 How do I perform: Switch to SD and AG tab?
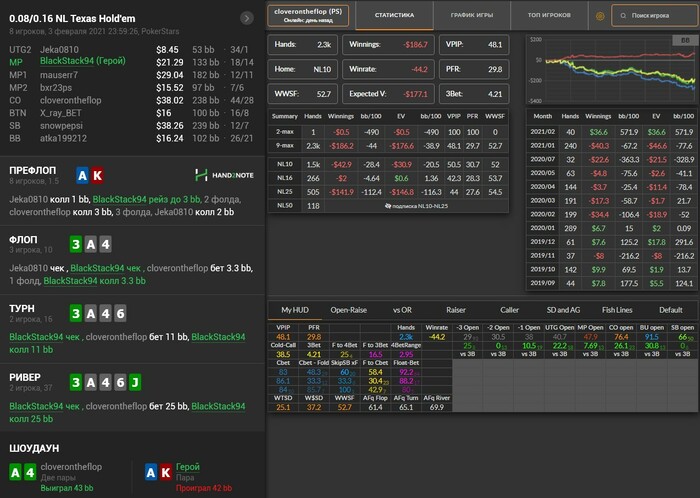click(563, 310)
